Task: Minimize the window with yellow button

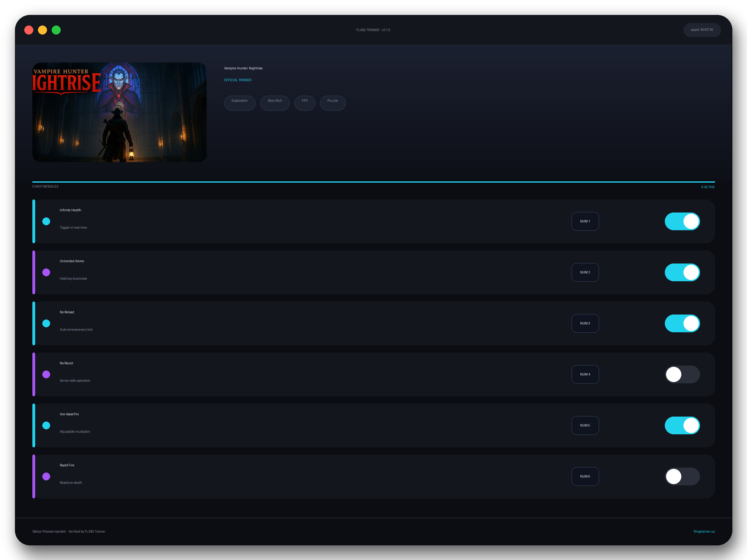Action: [43, 30]
